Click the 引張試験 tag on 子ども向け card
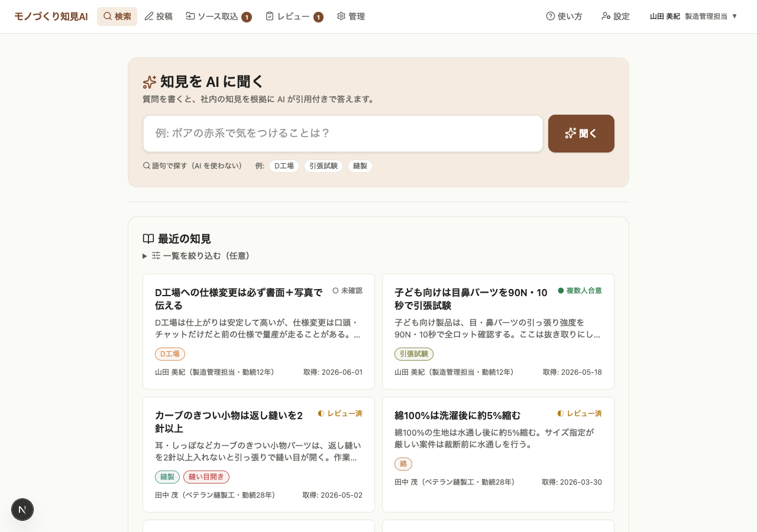 (414, 354)
